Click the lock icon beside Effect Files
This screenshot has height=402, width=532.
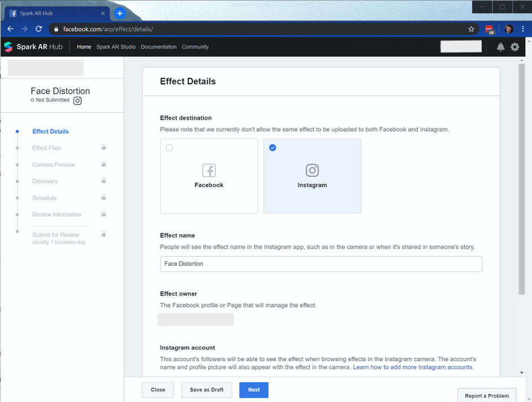point(103,147)
